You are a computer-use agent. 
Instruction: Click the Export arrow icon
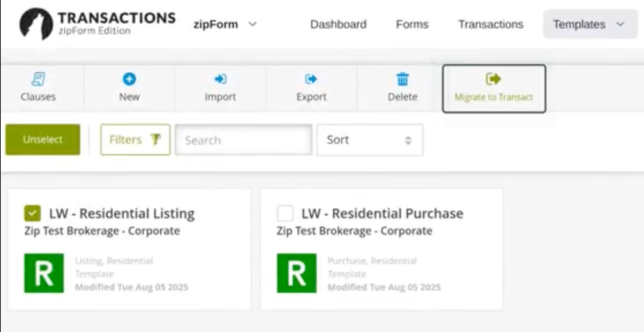(x=311, y=79)
